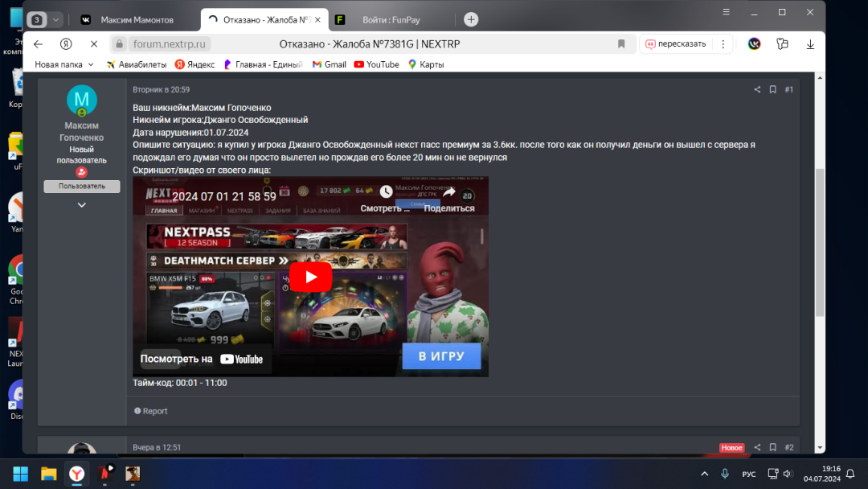Bookmark post #2

(x=773, y=447)
